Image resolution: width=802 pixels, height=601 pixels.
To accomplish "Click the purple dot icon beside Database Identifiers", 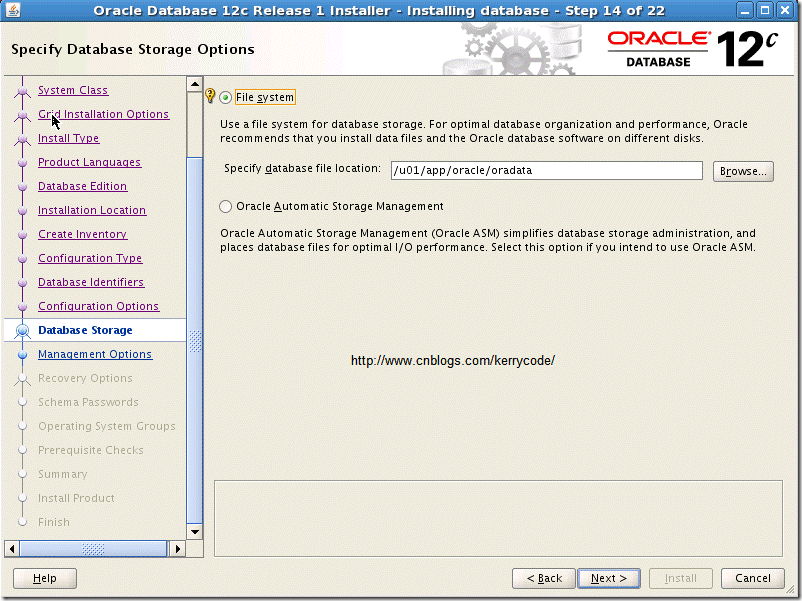I will 22,283.
